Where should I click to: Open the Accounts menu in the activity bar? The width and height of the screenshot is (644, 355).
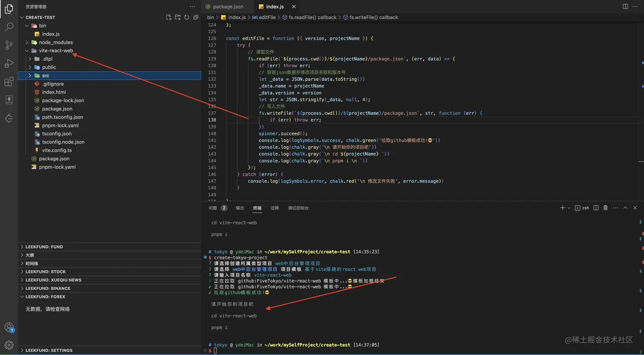(9, 327)
